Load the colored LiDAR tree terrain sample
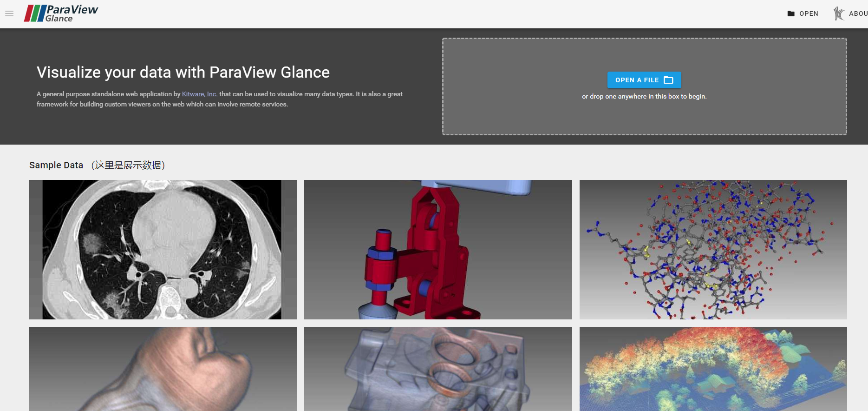The height and width of the screenshot is (411, 868). (x=713, y=369)
